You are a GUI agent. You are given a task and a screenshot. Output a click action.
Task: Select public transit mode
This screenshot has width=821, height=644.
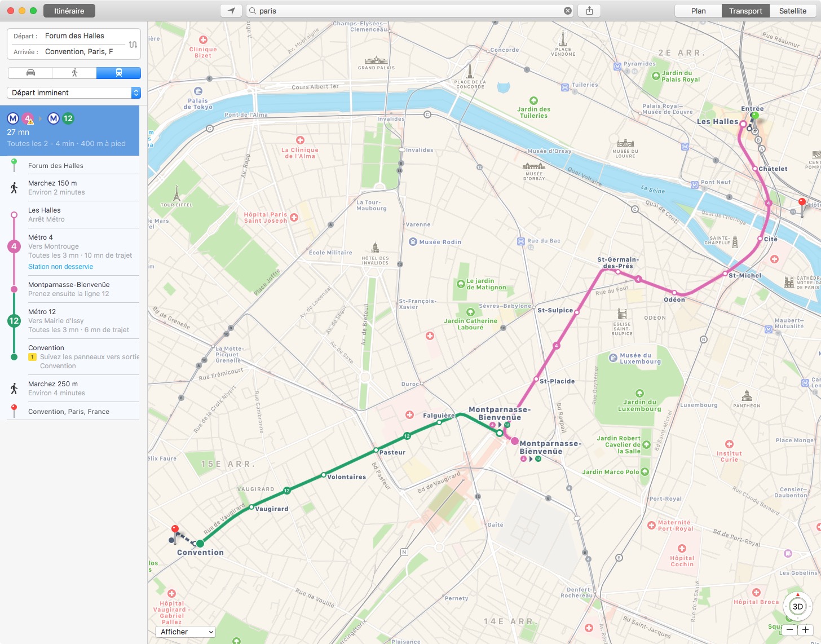point(118,73)
